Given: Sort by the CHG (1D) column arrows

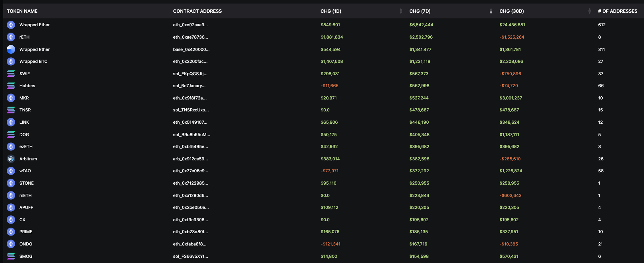Looking at the screenshot, I should (x=400, y=11).
